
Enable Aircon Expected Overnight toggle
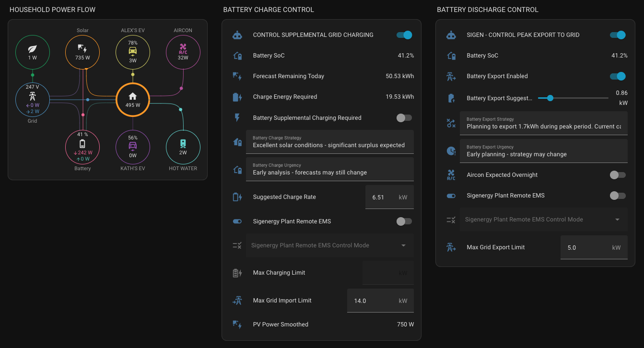pos(618,175)
